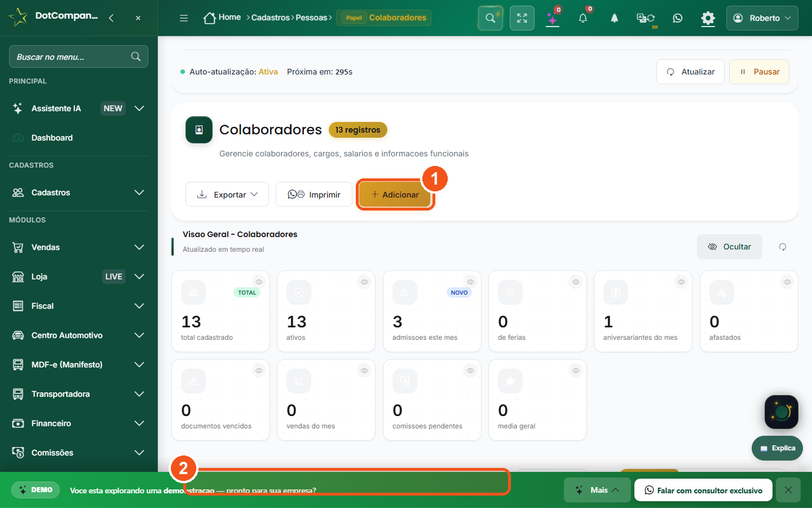812x508 pixels.
Task: Click the Transportadora bus icon
Action: [18, 394]
